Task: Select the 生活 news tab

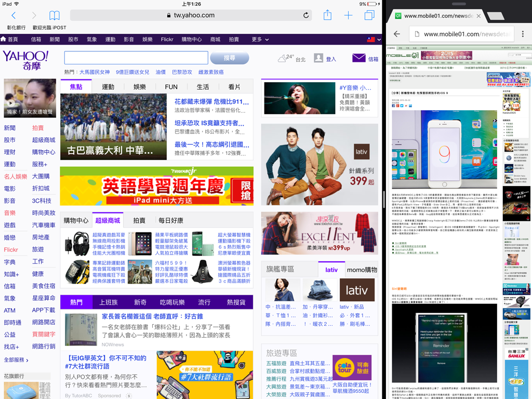Action: click(203, 87)
